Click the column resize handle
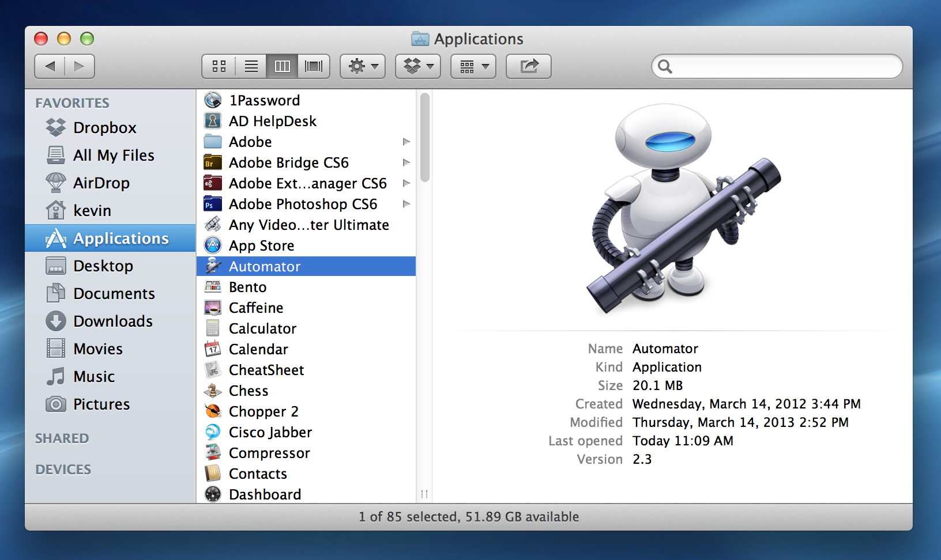Viewport: 941px width, 560px height. click(424, 494)
